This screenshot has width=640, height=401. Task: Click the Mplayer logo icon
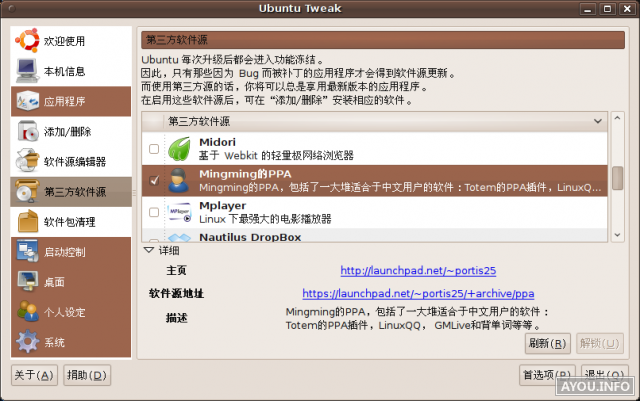pyautogui.click(x=179, y=212)
